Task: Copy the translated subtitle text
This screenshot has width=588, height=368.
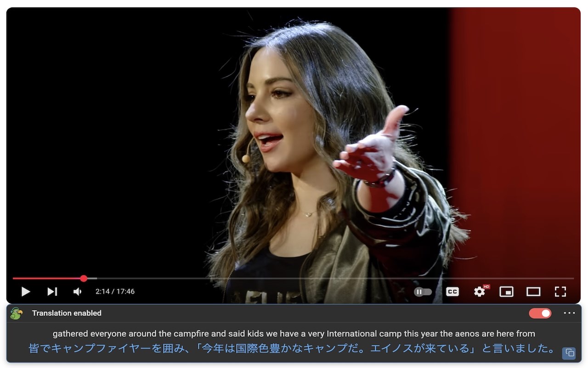Action: tap(570, 353)
